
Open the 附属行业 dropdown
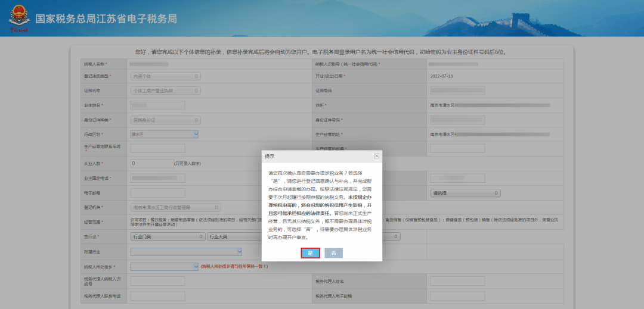pyautogui.click(x=186, y=252)
